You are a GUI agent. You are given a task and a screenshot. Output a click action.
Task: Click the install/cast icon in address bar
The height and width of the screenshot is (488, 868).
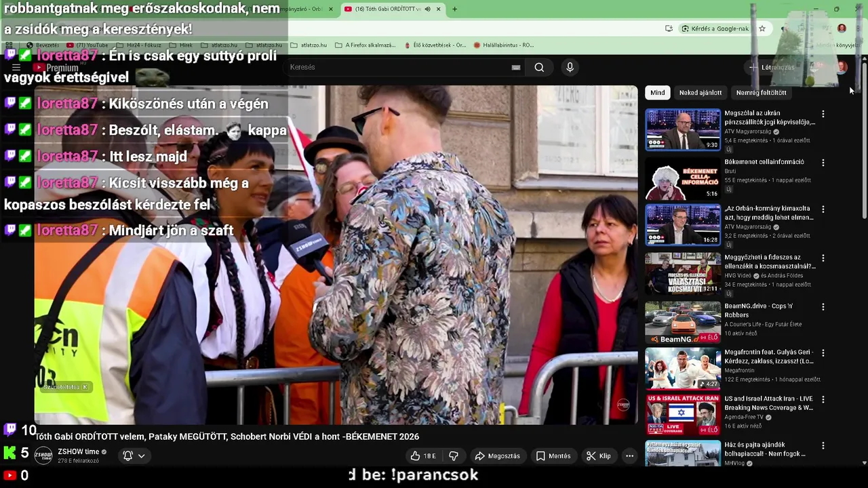point(669,28)
